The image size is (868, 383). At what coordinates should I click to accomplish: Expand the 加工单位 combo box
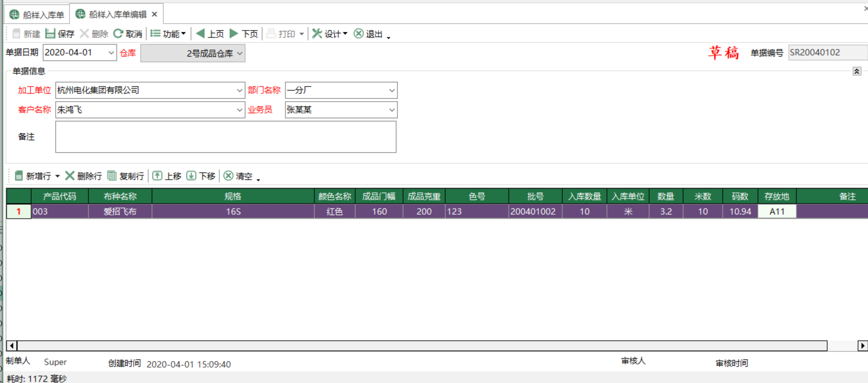coord(239,90)
